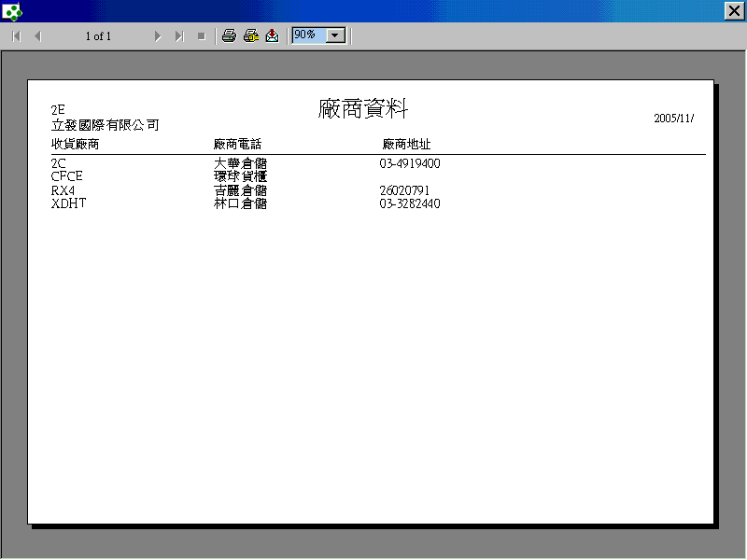
Task: Select vendor code XDHT
Action: point(68,203)
